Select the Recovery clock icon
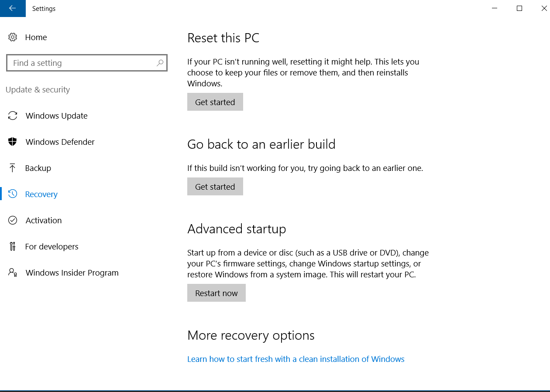This screenshot has width=550, height=392. click(x=13, y=194)
